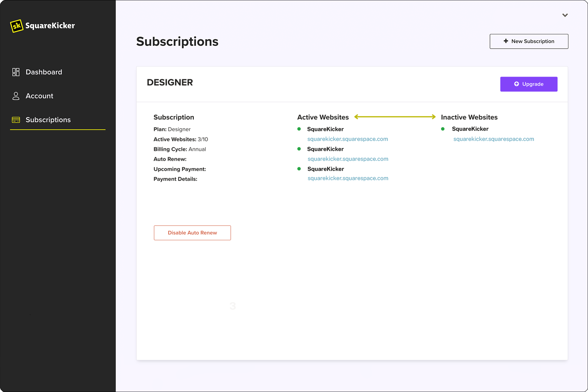
Task: Disable Auto Renew subscription
Action: coord(193,233)
